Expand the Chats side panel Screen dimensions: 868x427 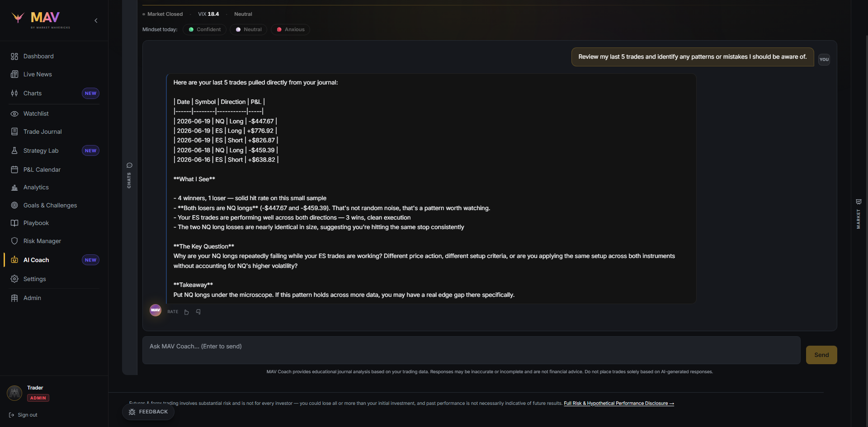tap(129, 175)
